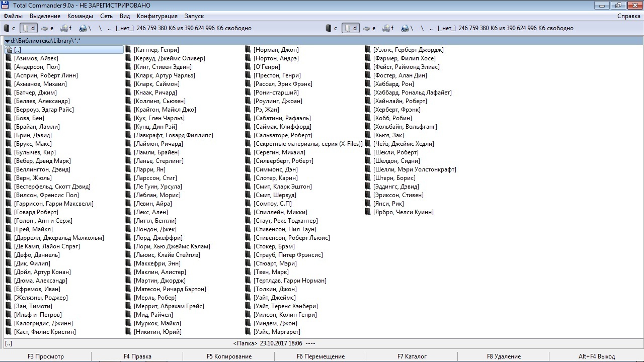Click folder icon next to [Лавкрафт, Говард Филлипс]
The width and height of the screenshot is (644, 362).
128,135
